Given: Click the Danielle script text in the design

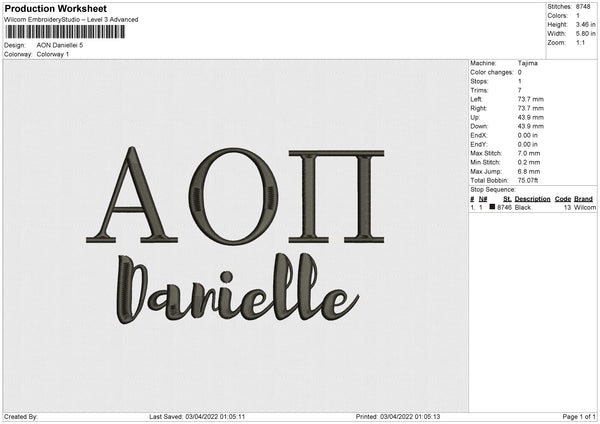Looking at the screenshot, I should [237, 288].
